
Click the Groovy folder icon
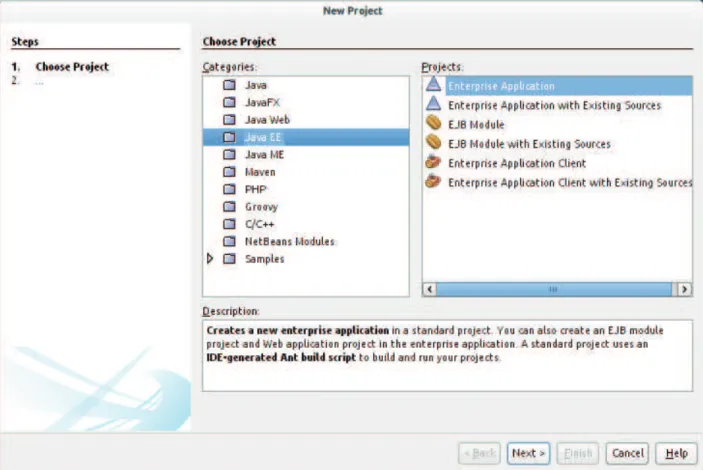click(x=230, y=207)
